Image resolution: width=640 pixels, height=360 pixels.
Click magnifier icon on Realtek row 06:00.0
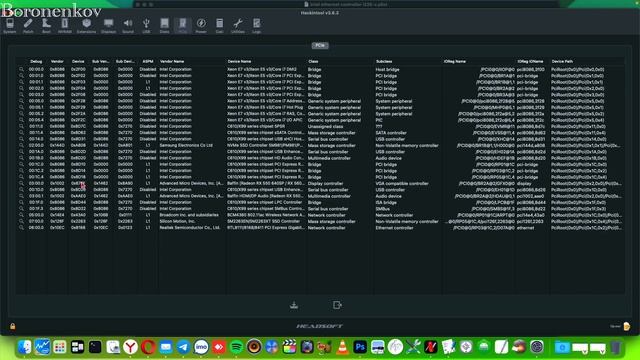click(21, 228)
